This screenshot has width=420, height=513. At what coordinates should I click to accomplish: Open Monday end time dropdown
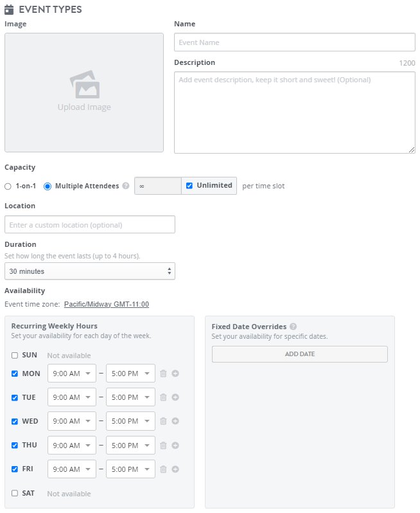tap(130, 373)
